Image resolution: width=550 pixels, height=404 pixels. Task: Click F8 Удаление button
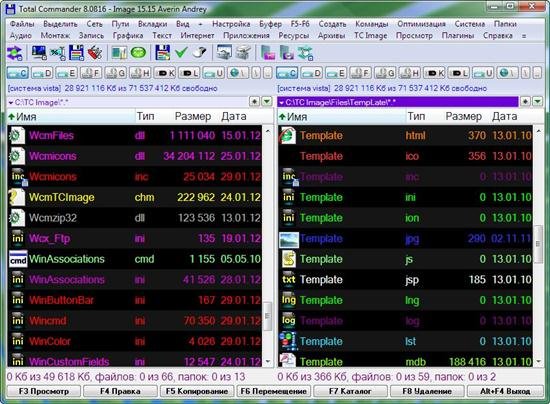click(x=427, y=391)
